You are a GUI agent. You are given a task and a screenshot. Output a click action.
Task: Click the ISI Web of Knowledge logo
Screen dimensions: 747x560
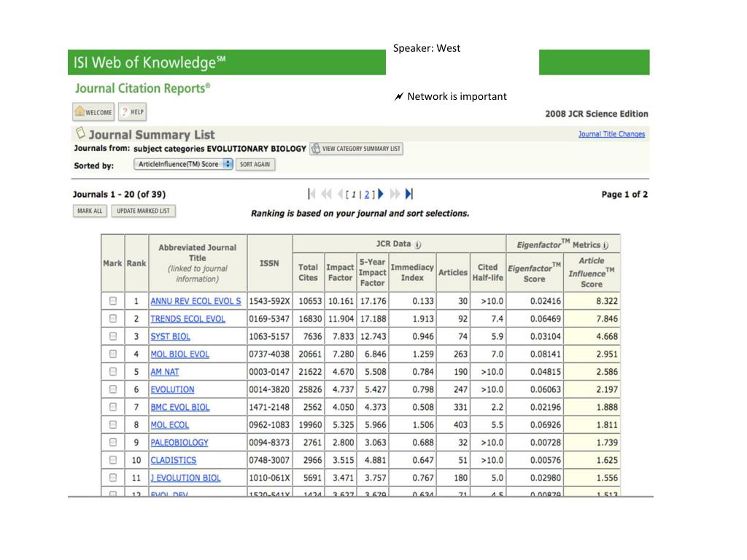click(150, 63)
